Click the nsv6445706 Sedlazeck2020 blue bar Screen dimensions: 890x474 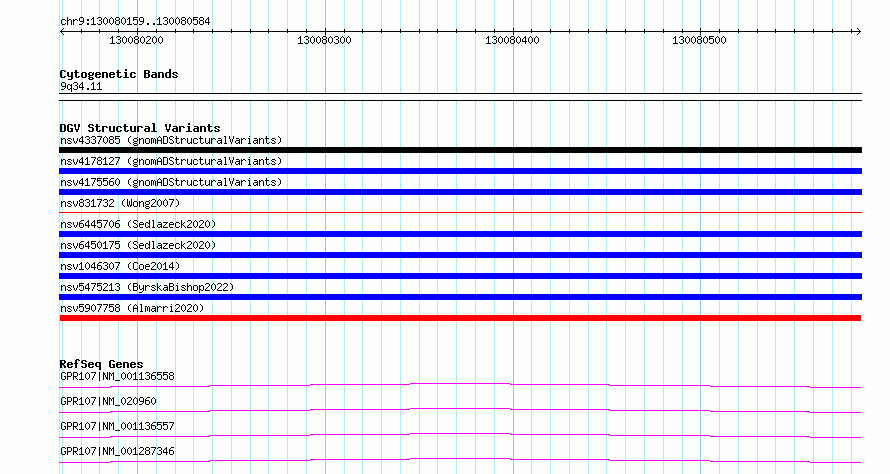[x=460, y=234]
